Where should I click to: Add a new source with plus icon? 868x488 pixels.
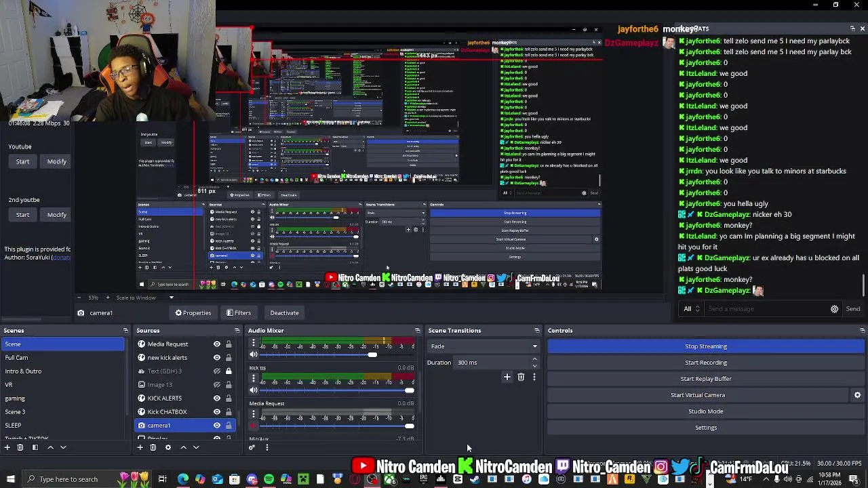pos(140,447)
